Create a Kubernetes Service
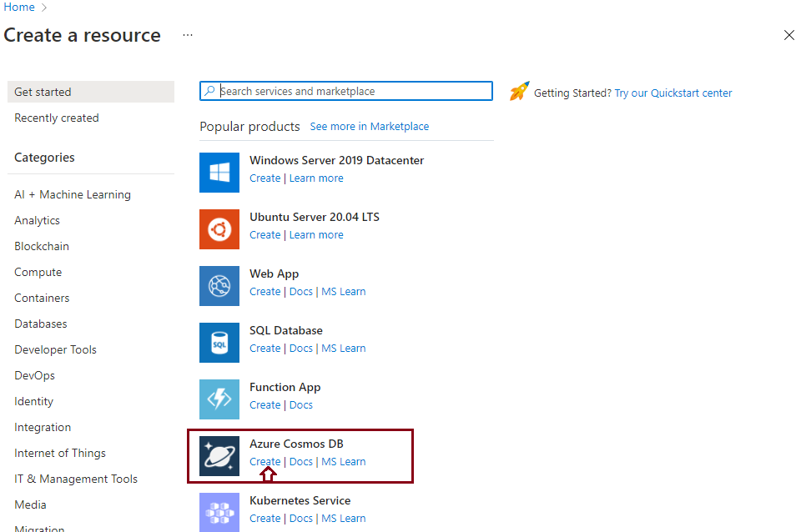 pyautogui.click(x=265, y=518)
